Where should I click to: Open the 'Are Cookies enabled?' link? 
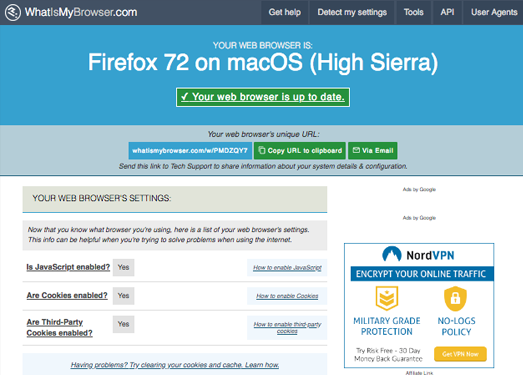(x=67, y=295)
